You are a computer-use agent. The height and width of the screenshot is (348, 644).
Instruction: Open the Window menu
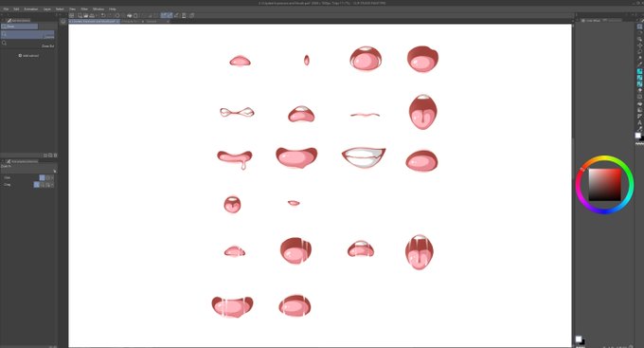[98, 9]
